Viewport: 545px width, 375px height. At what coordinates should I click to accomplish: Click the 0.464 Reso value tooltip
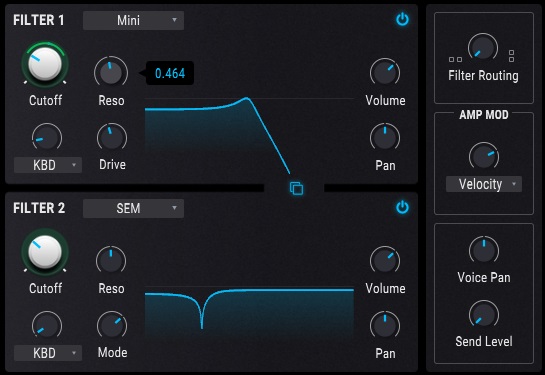(170, 73)
